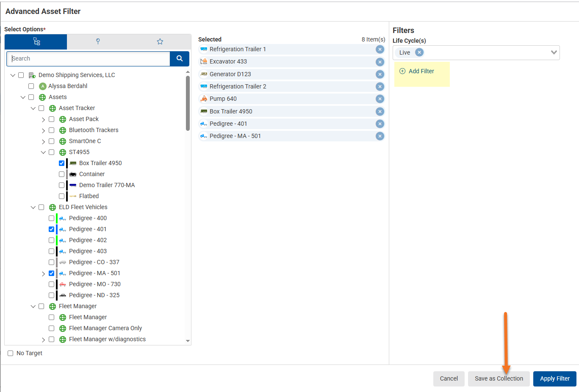Click the Excavator 433 vehicle icon
Screen dimensions: 579x392
204,62
